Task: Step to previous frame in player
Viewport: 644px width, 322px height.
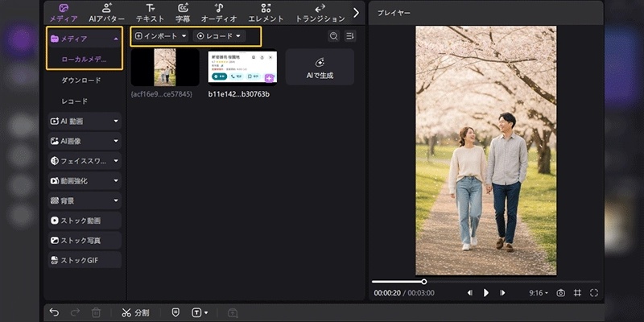Action: pos(470,293)
